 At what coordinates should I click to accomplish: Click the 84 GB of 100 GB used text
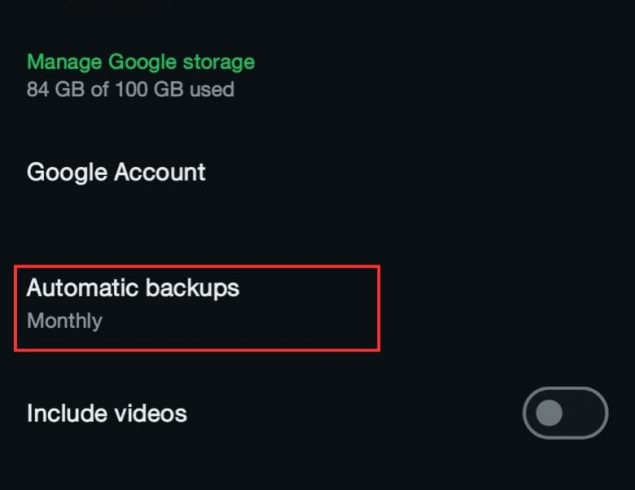(x=130, y=89)
